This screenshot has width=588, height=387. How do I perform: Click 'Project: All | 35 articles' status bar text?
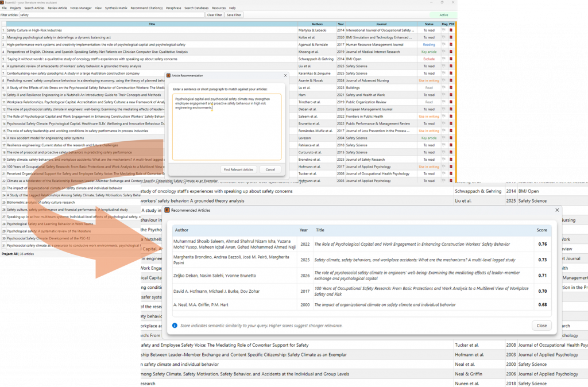coord(18,254)
